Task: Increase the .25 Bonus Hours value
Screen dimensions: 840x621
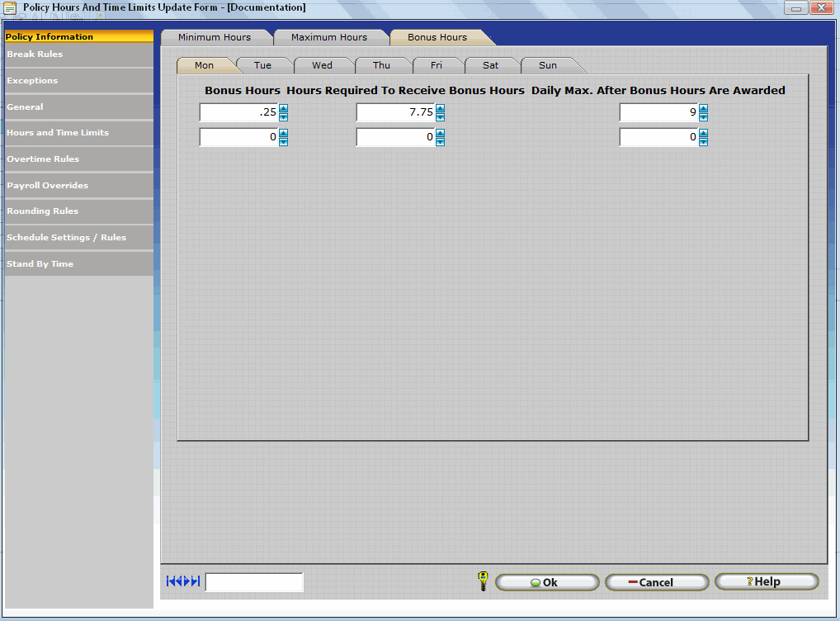Action: 283,108
